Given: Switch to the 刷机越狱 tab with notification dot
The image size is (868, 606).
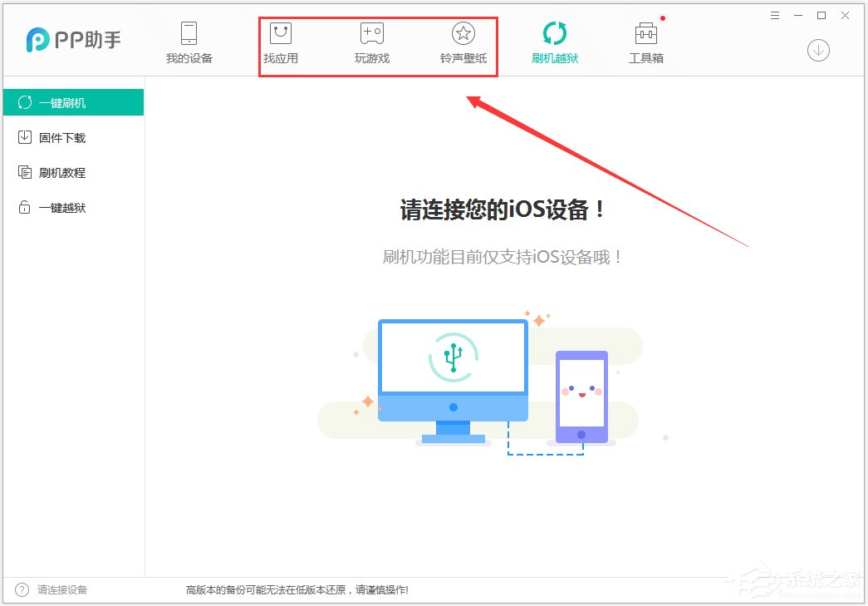Looking at the screenshot, I should pyautogui.click(x=555, y=40).
